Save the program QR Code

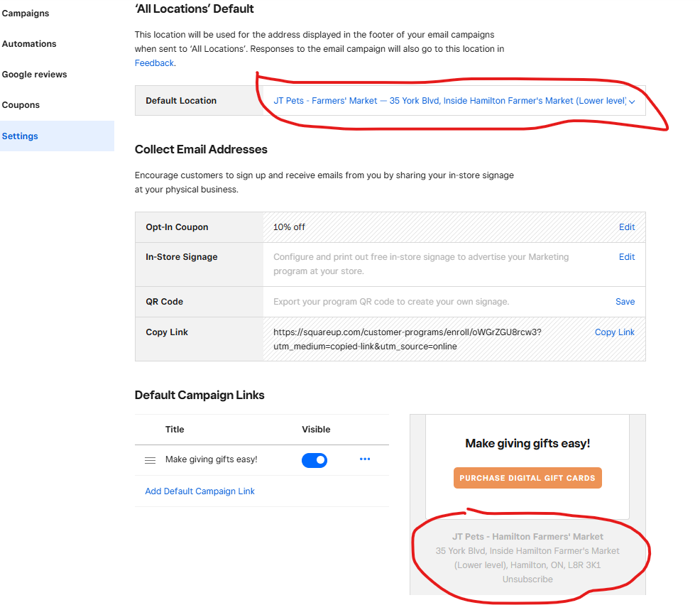[x=625, y=302]
